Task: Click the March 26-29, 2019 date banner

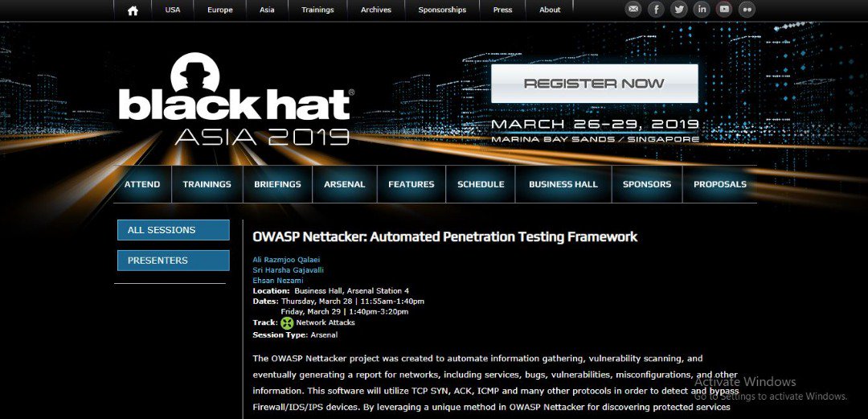Action: [595, 124]
